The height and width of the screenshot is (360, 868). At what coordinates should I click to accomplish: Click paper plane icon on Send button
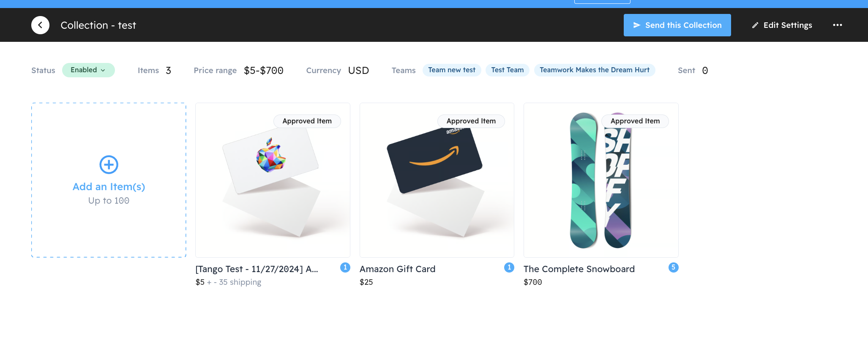click(x=637, y=25)
